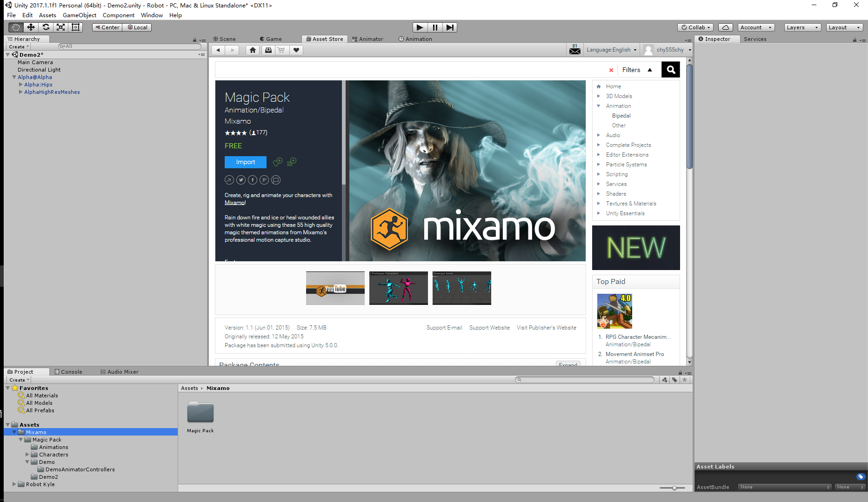The image size is (868, 502).
Task: Collapse the Alpha@Alpha hierarchy item
Action: click(x=14, y=77)
